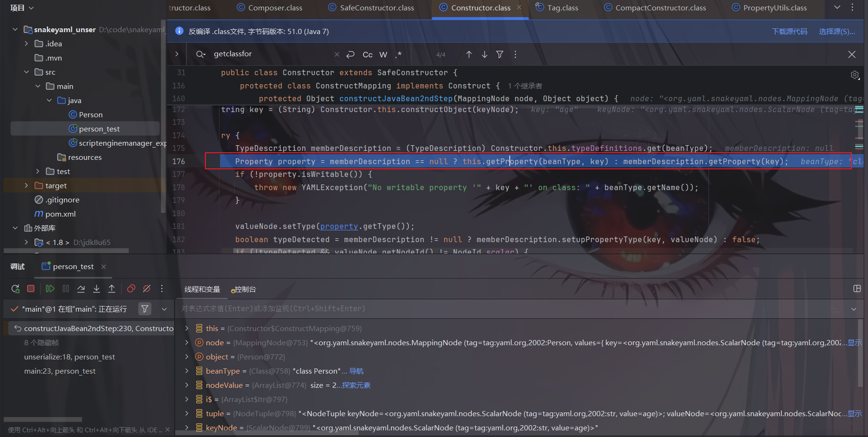Switch to the PropertyUtils.class tab
Viewport: 868px width, 437px height.
(x=770, y=8)
